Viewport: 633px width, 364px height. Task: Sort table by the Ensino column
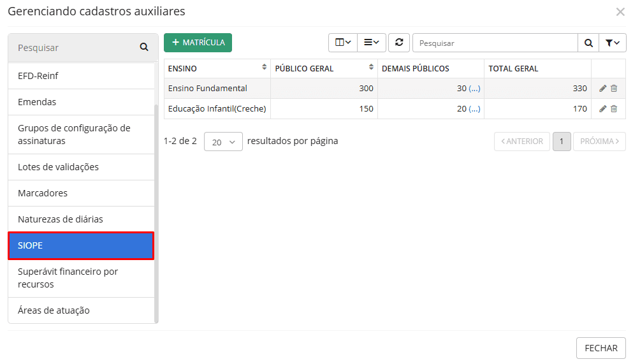point(264,68)
